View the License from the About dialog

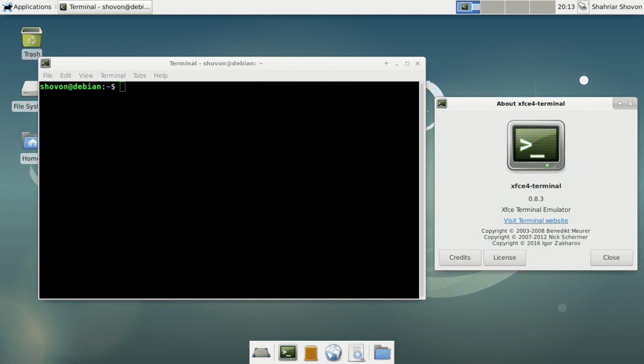pyautogui.click(x=504, y=257)
